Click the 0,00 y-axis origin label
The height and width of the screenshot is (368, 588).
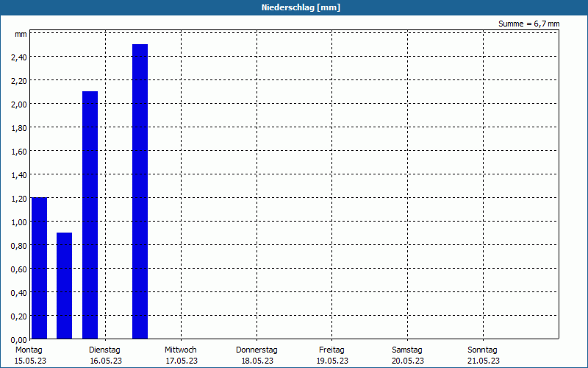(19, 340)
